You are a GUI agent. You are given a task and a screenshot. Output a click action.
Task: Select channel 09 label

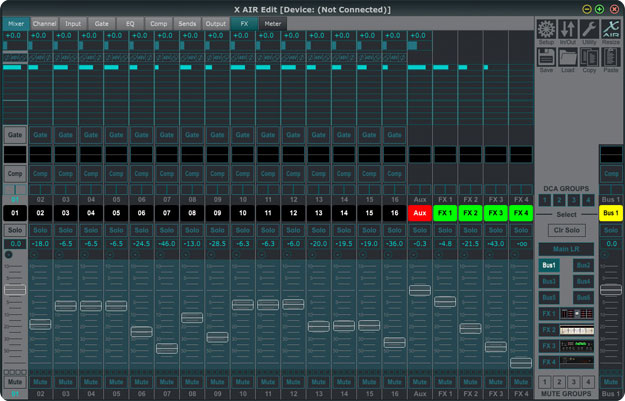[217, 213]
